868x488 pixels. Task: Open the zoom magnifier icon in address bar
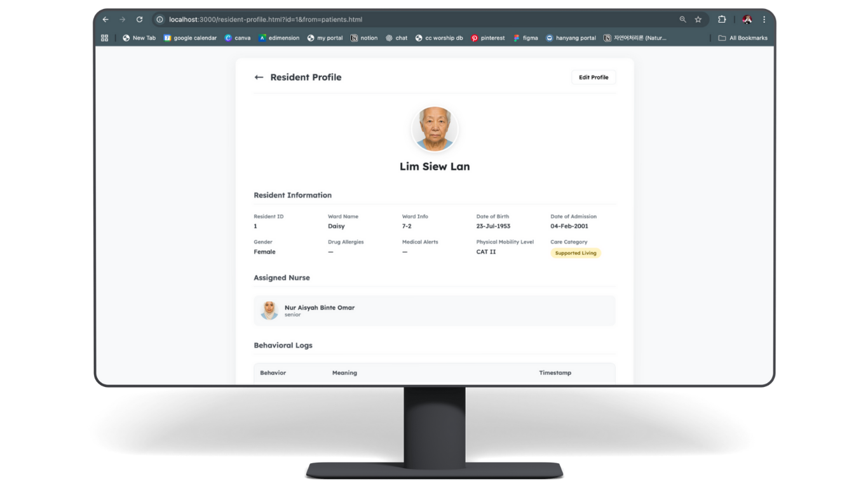(683, 20)
